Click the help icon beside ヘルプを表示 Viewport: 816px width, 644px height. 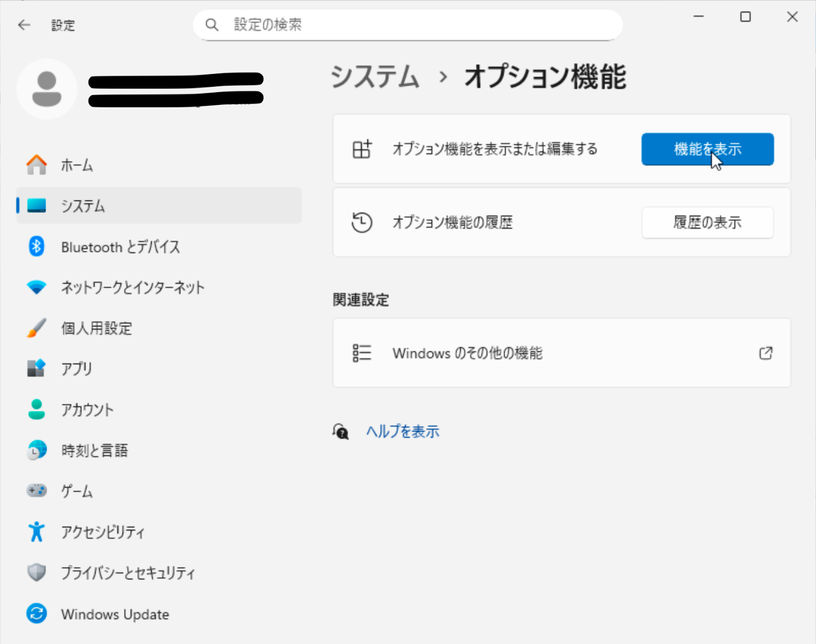click(x=341, y=431)
